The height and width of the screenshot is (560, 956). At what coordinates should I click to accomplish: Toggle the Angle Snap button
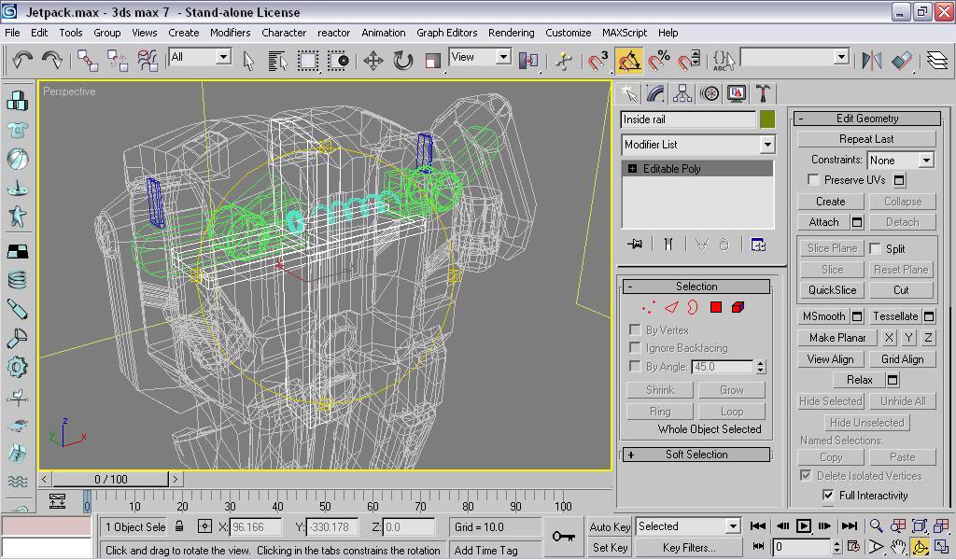coord(630,61)
